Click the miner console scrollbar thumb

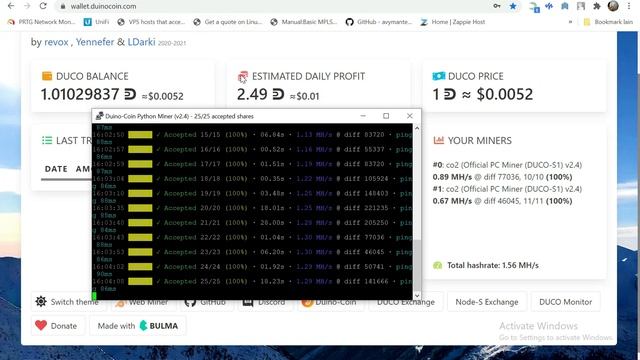click(x=417, y=264)
